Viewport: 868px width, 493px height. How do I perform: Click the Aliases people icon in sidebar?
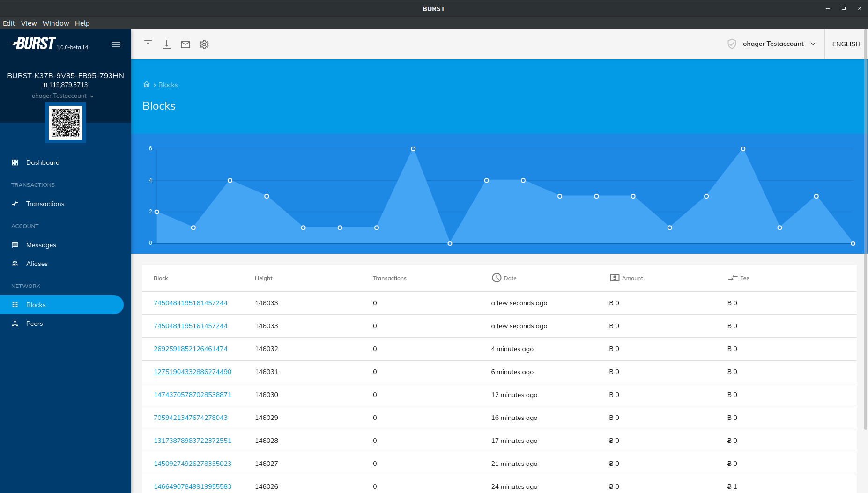15,264
